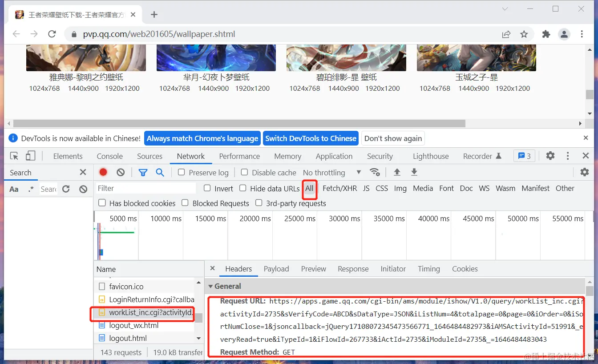598x364 pixels.
Task: Toggle the device toolbar icon
Action: pos(30,156)
